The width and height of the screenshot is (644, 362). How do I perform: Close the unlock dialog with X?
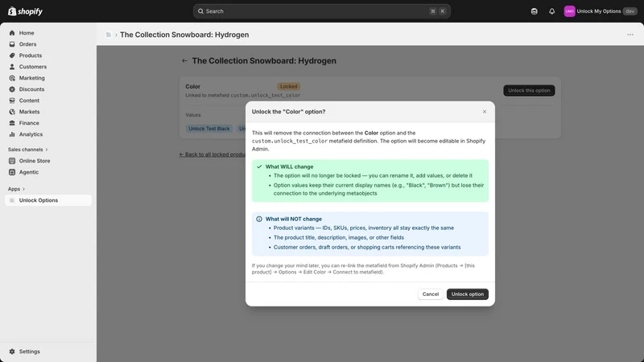tap(485, 112)
